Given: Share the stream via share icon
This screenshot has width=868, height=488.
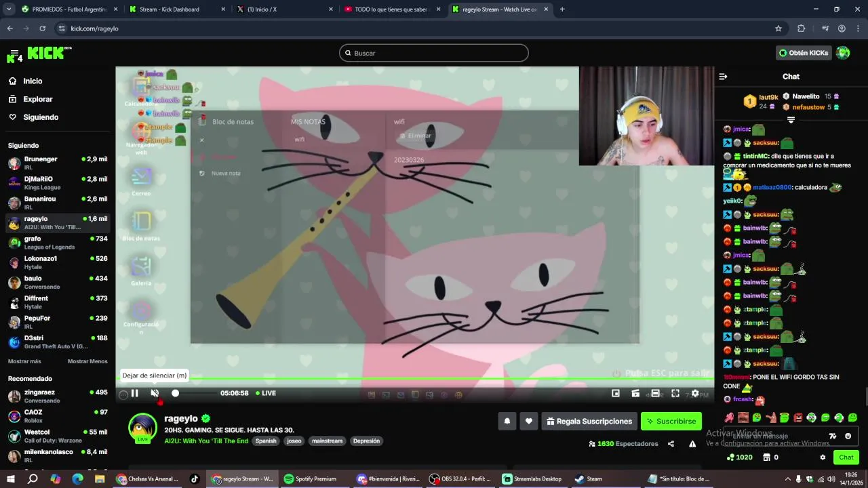Looking at the screenshot, I should (671, 444).
